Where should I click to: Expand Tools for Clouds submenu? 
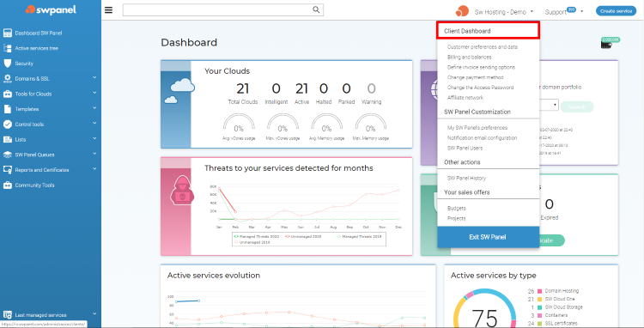[x=94, y=93]
